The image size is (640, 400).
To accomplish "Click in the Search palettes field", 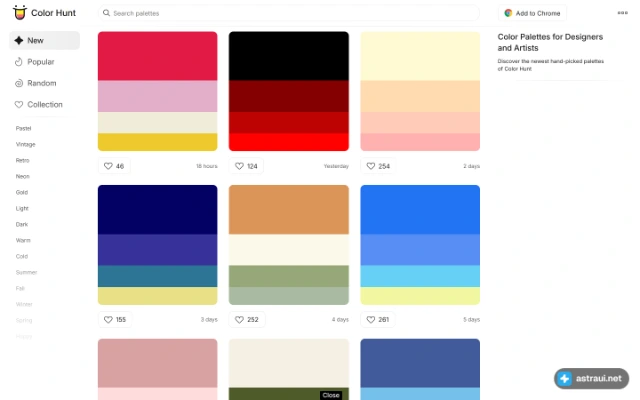I will 289,13.
